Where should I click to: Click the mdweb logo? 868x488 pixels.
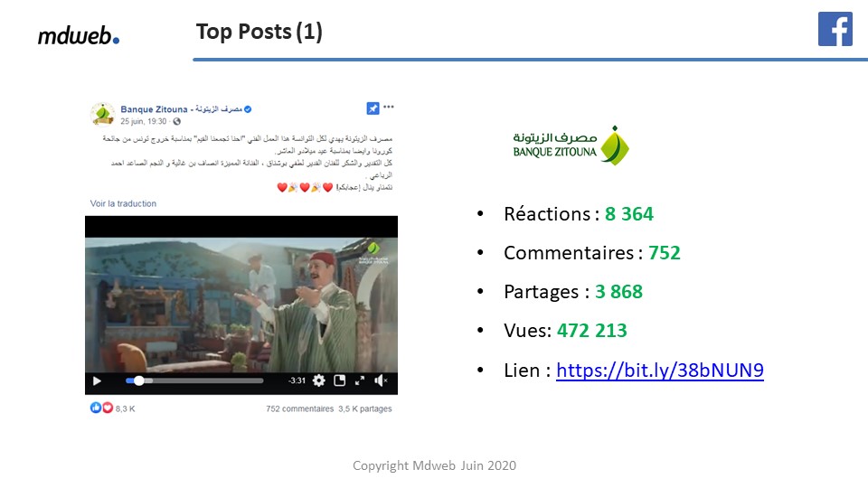pos(79,35)
